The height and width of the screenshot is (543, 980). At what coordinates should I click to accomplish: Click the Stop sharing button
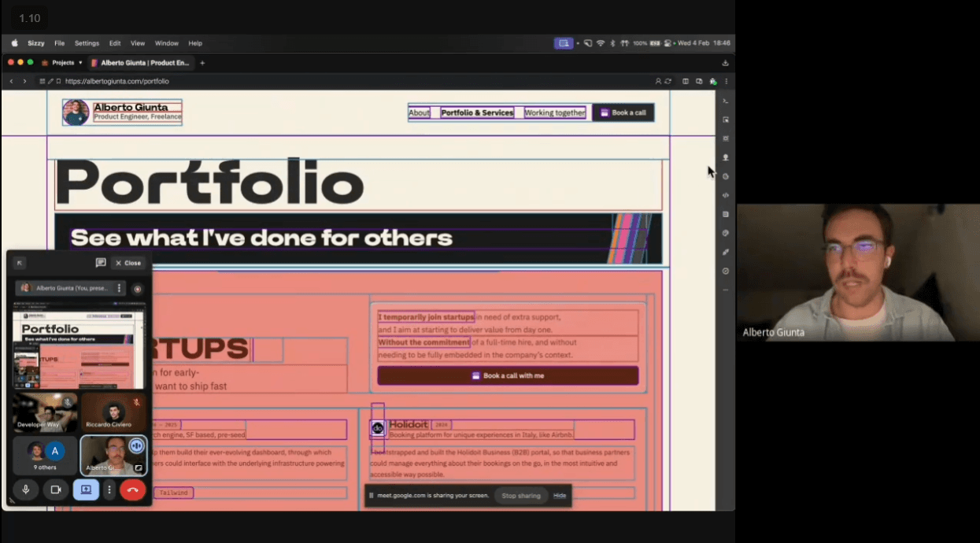point(521,496)
